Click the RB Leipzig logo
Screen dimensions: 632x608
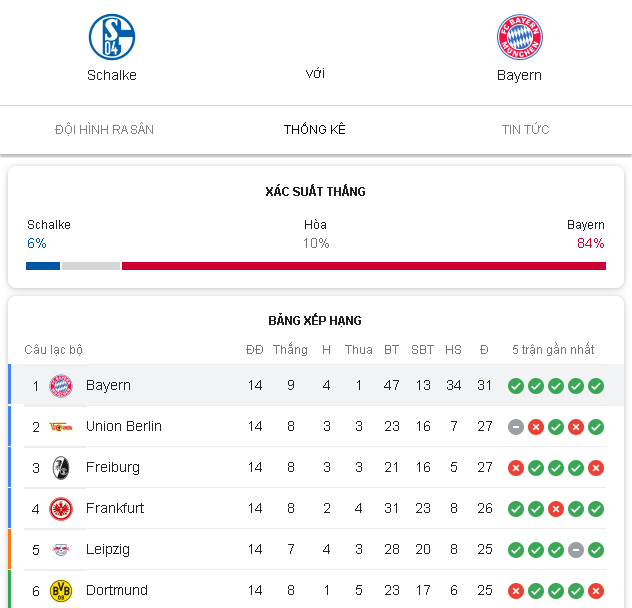(x=61, y=550)
